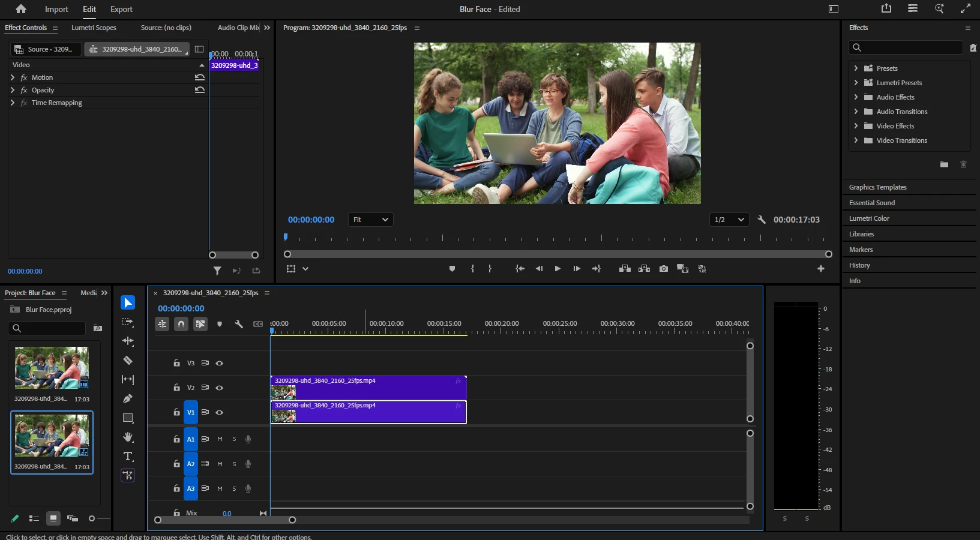The width and height of the screenshot is (980, 540).
Task: Click Mark Out bracket button
Action: 490,269
